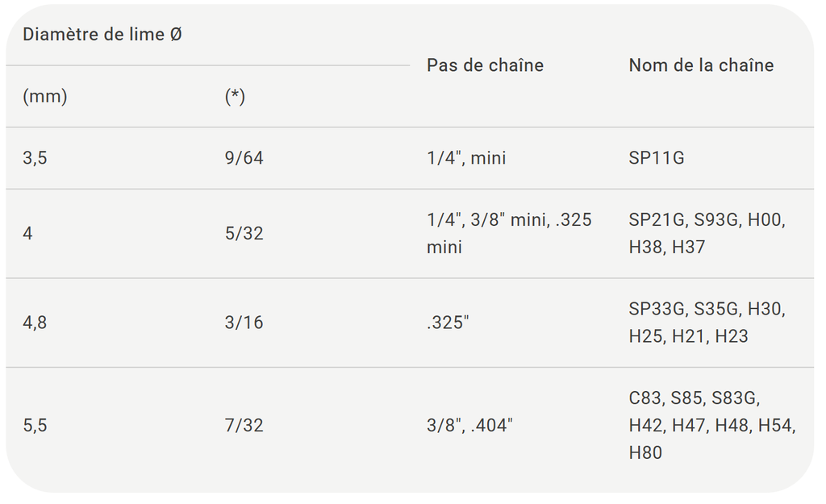The height and width of the screenshot is (504, 826).
Task: Click the 'Diamètre de lime Ø' header
Action: click(x=102, y=35)
